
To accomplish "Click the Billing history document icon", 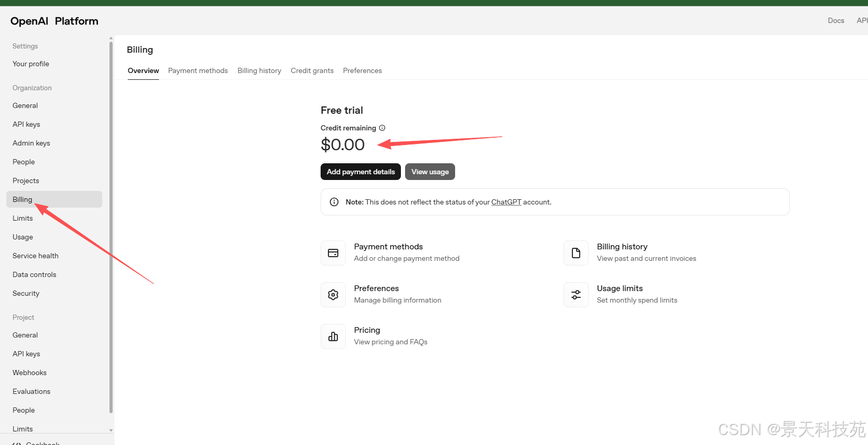I will pos(576,253).
